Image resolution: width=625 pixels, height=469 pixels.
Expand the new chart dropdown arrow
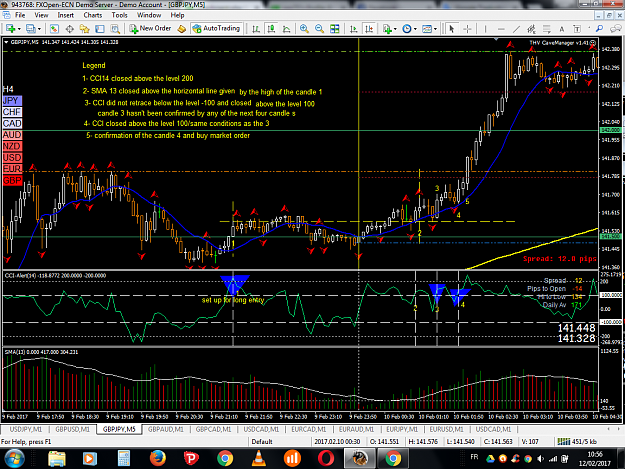point(19,29)
